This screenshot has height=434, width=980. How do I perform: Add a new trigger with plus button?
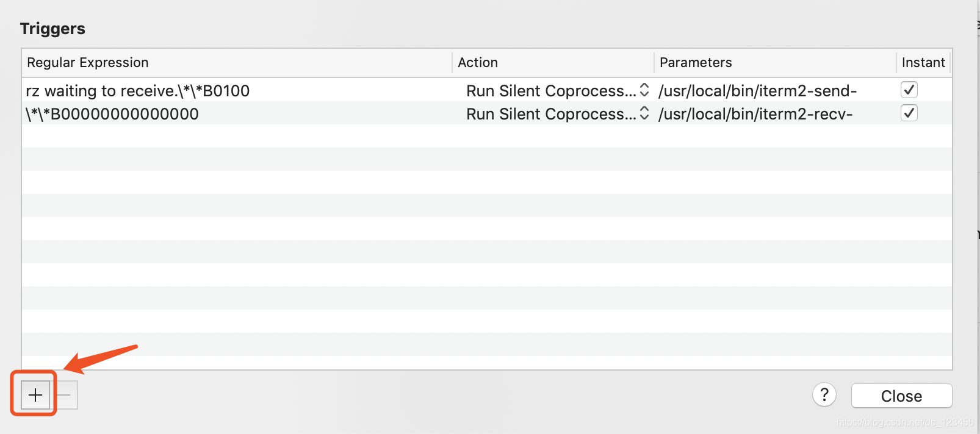(x=35, y=395)
